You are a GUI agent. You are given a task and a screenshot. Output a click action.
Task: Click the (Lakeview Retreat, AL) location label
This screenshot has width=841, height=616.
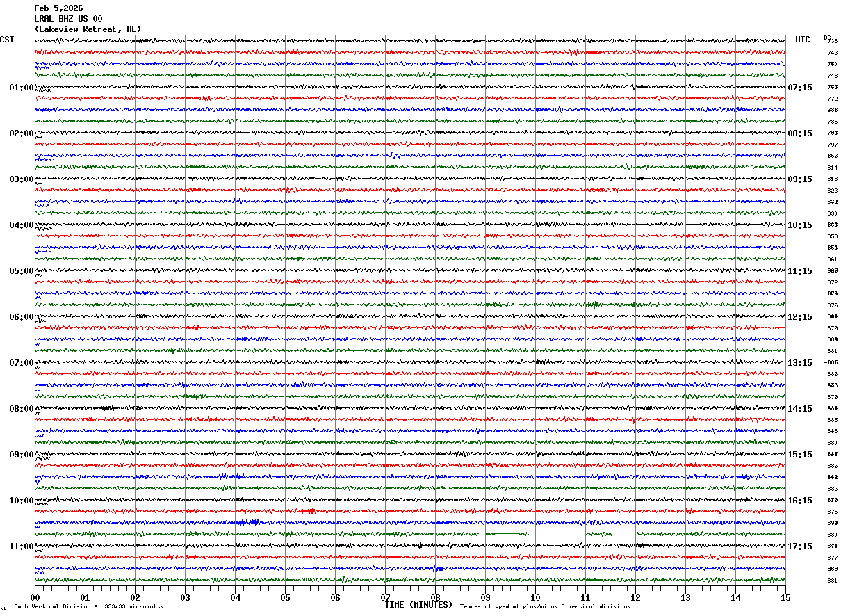click(x=88, y=29)
